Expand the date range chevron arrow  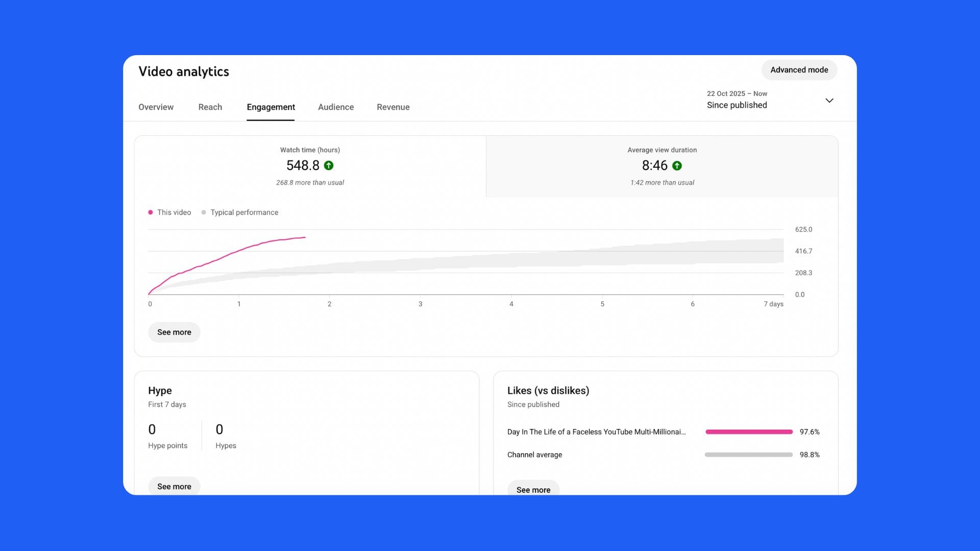pos(829,101)
